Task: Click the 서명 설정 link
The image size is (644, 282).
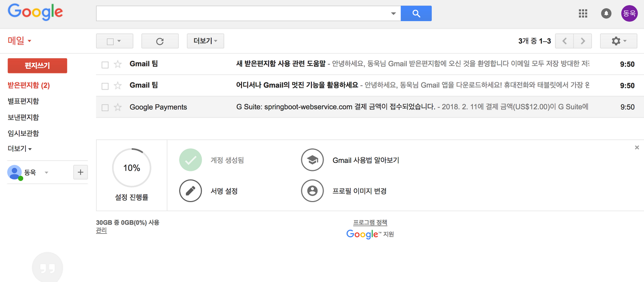Action: click(x=224, y=191)
